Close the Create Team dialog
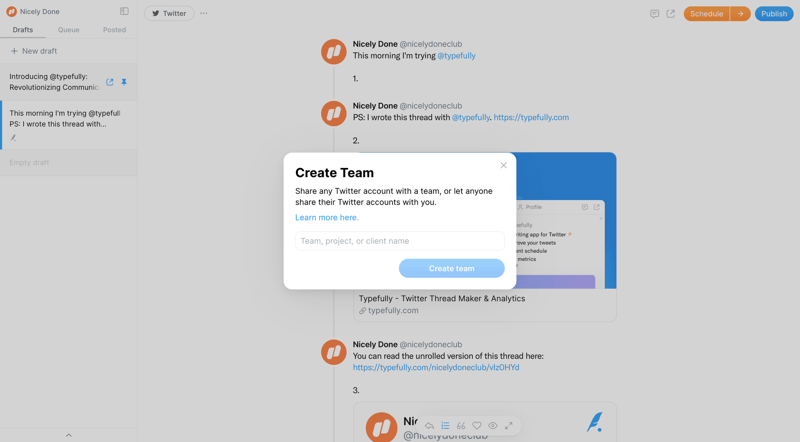800x442 pixels. pos(504,165)
